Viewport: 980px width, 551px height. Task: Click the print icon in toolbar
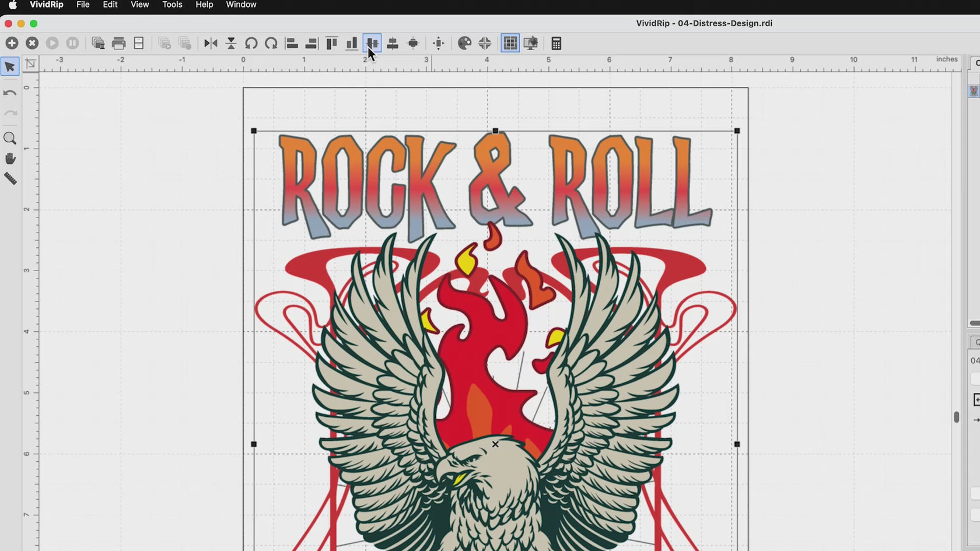coord(118,43)
